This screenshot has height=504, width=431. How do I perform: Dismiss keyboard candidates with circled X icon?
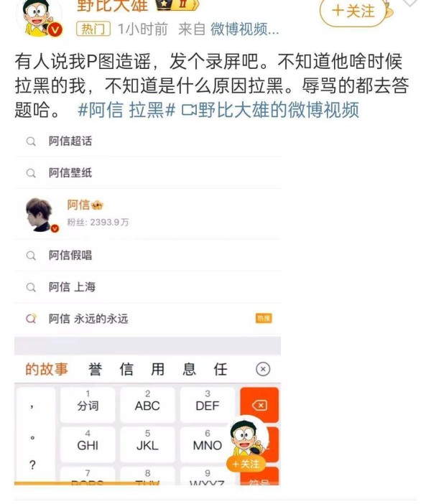(x=263, y=369)
